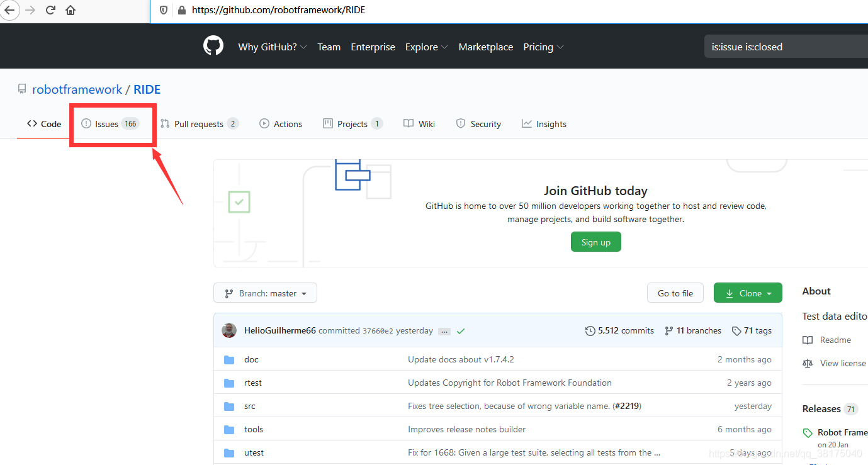868x465 pixels.
Task: Open commit 'Update docs about v1.7.4.2'
Action: click(461, 360)
